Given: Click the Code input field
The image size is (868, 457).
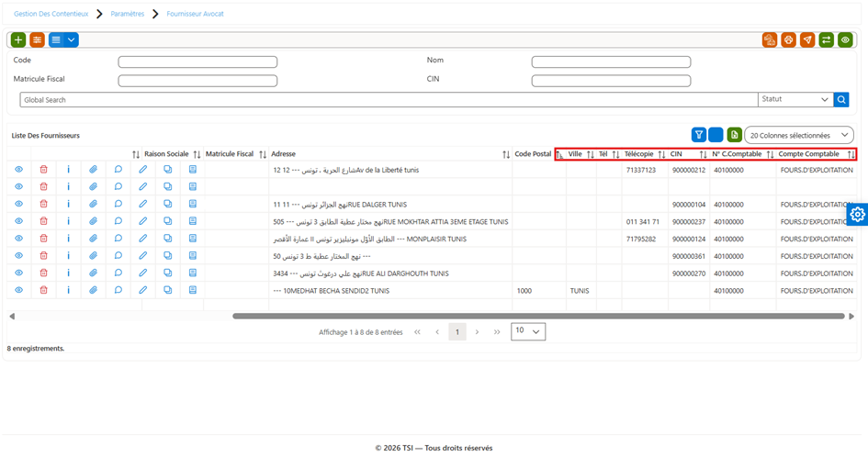Looking at the screenshot, I should pyautogui.click(x=197, y=62).
